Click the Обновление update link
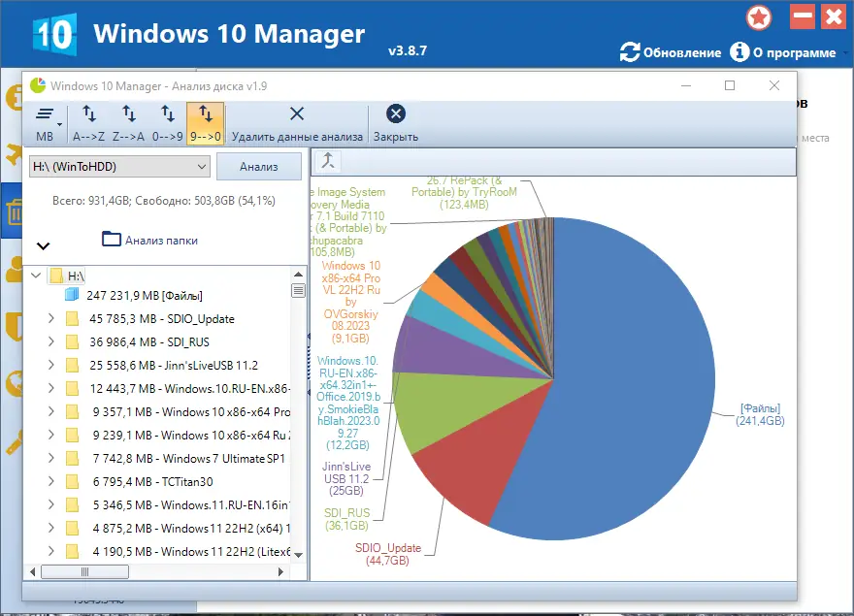Viewport: 854px width, 616px height. pos(671,52)
